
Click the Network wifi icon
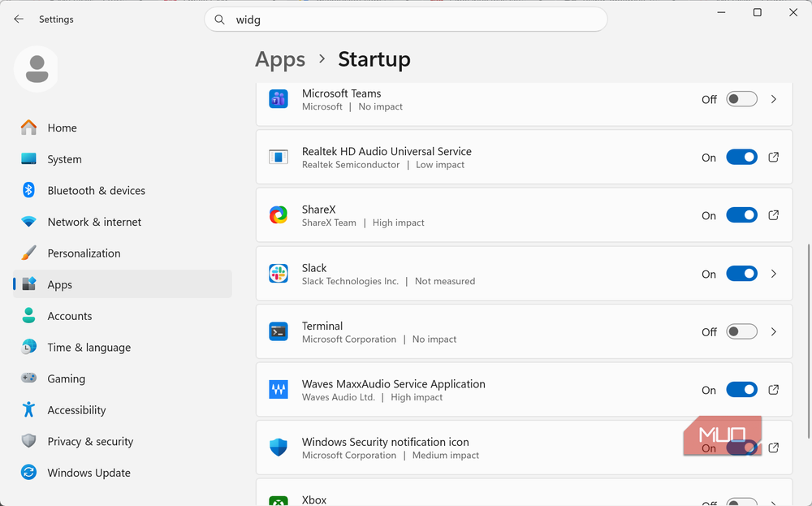pos(29,222)
